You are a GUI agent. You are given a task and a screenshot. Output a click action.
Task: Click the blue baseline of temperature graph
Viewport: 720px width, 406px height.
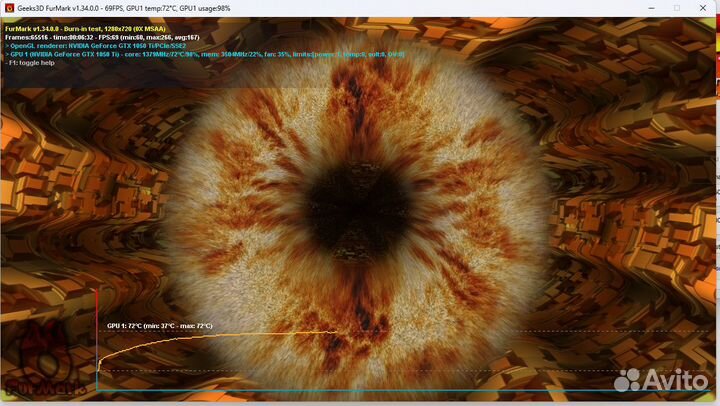coord(400,391)
